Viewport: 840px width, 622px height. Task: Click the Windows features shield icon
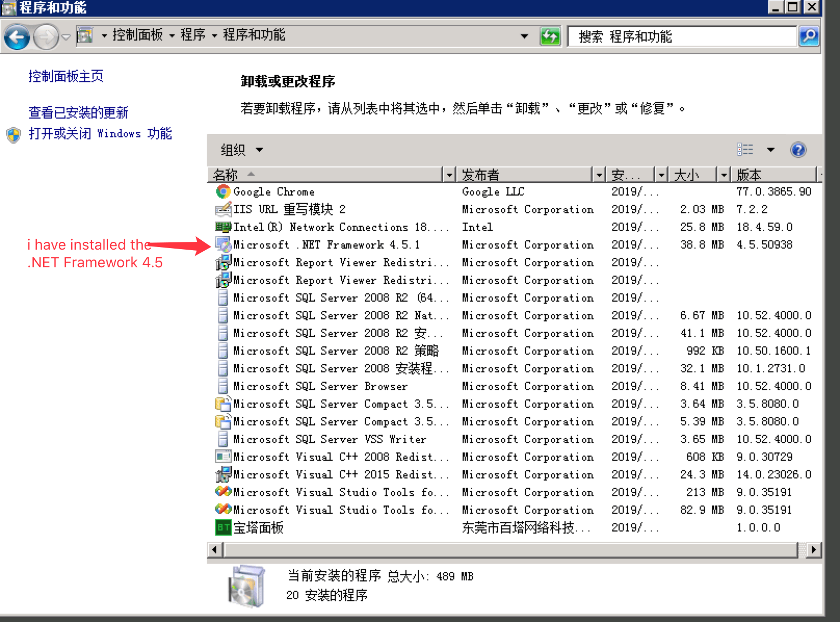14,135
